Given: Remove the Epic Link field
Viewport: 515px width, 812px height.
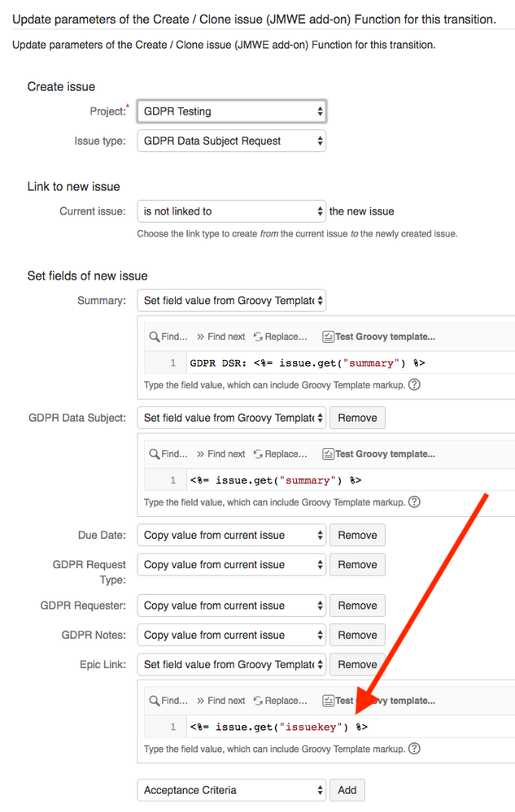Looking at the screenshot, I should [357, 664].
